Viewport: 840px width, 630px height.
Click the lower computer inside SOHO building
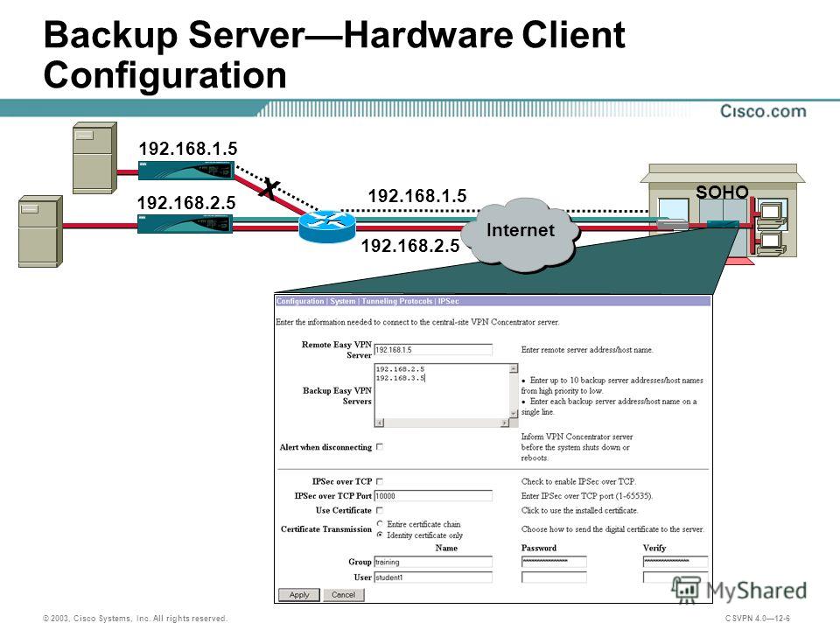coord(772,242)
